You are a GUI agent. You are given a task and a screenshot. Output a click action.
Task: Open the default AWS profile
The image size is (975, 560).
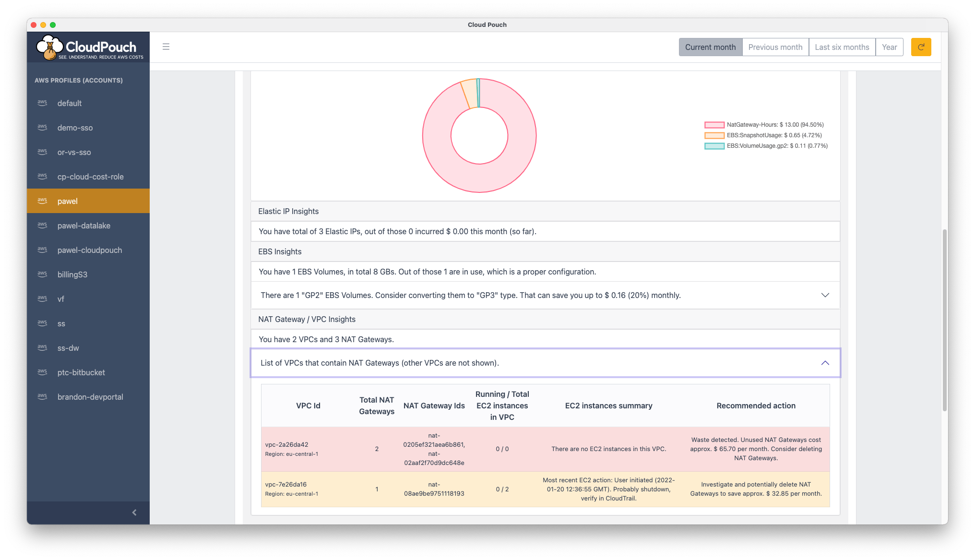[x=88, y=103]
